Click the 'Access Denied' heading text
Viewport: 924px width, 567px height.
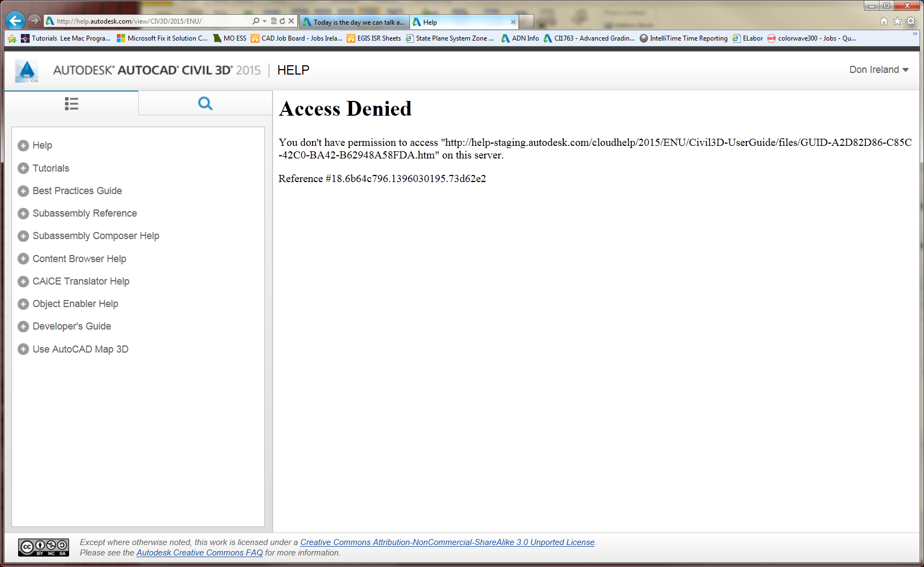[345, 109]
